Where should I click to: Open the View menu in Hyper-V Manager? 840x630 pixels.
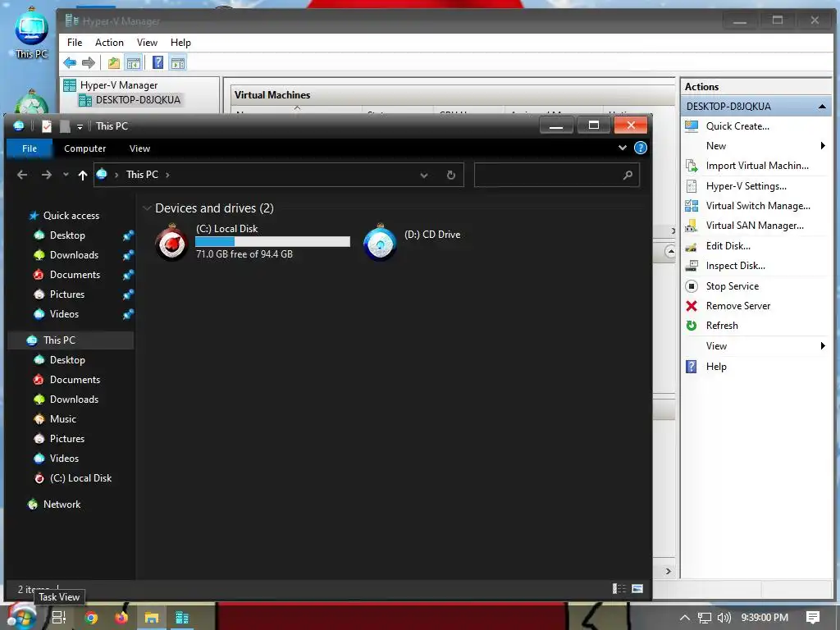pyautogui.click(x=147, y=43)
